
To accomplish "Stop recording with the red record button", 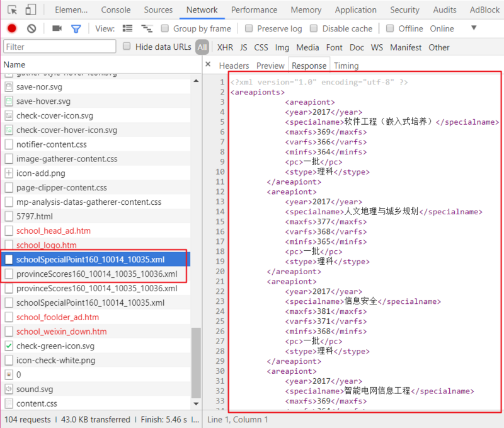I will [x=12, y=28].
